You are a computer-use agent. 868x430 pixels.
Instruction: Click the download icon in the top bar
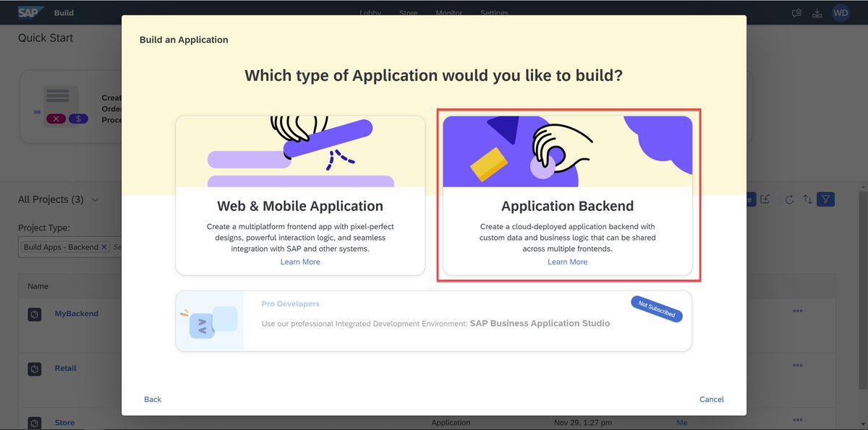pos(817,13)
